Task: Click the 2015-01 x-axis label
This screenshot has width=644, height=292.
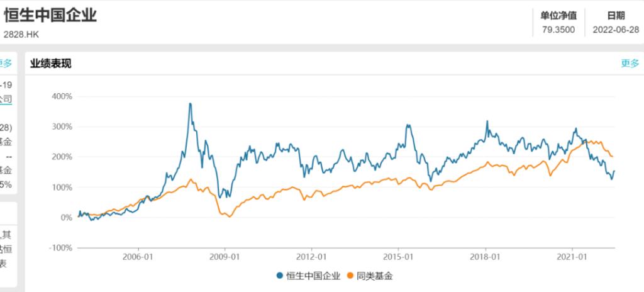Action: (x=399, y=256)
